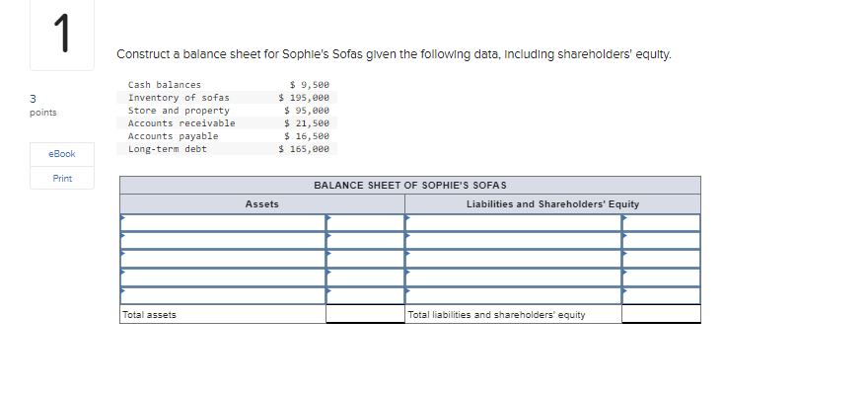The image size is (868, 395).
Task: Click first row liabilities amount field
Action: [661, 223]
